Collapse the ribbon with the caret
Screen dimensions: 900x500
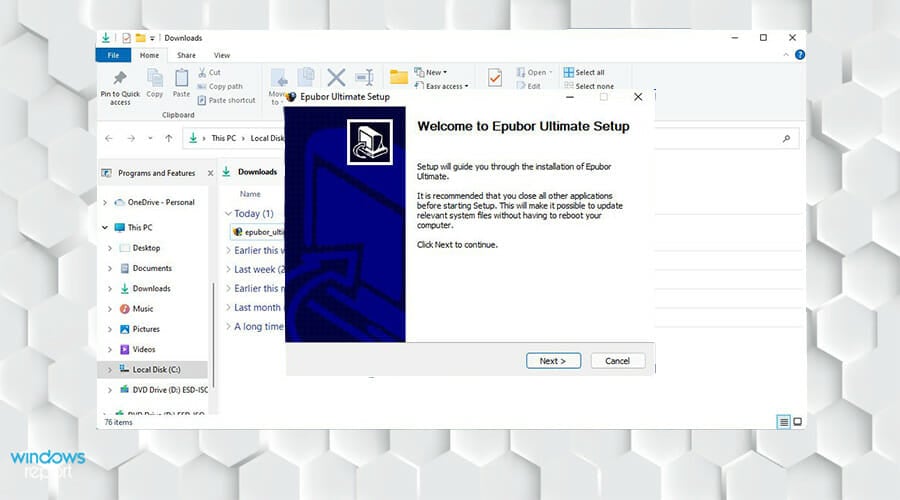tap(786, 55)
